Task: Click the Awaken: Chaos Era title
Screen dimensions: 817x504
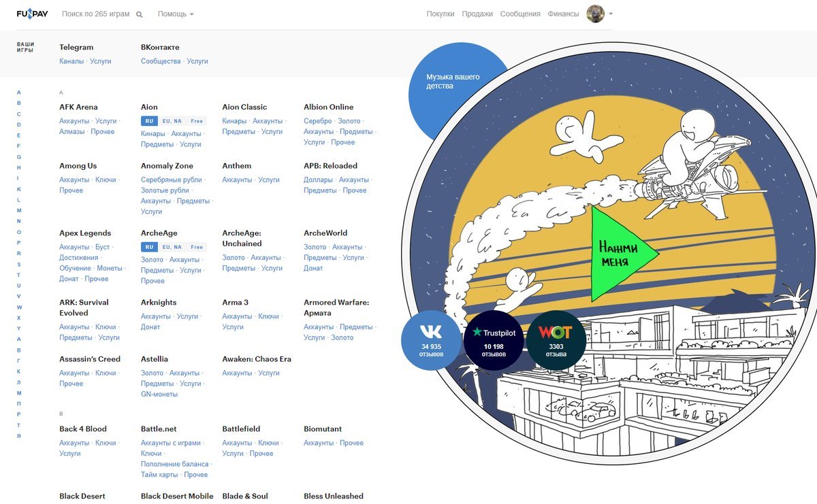Action: (x=257, y=359)
